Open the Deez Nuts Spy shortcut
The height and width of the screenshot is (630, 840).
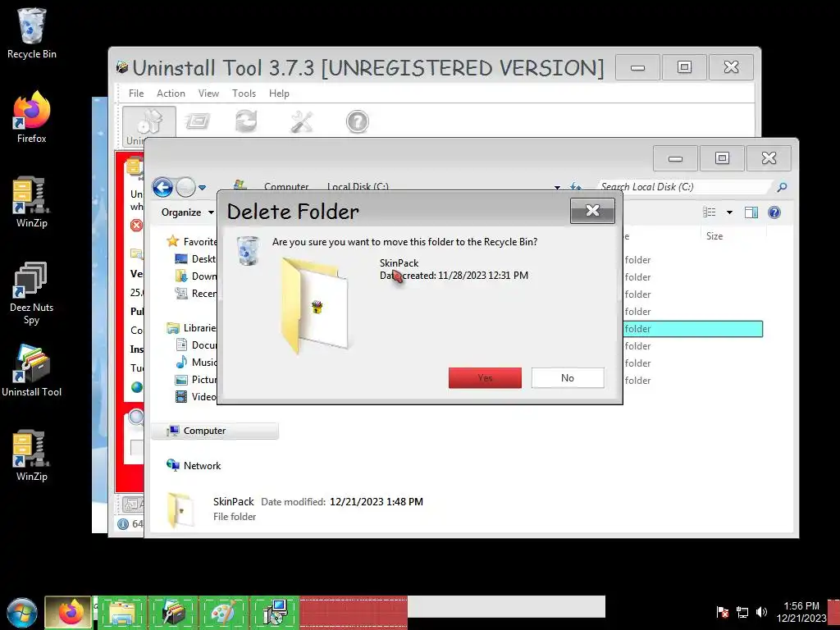32,293
